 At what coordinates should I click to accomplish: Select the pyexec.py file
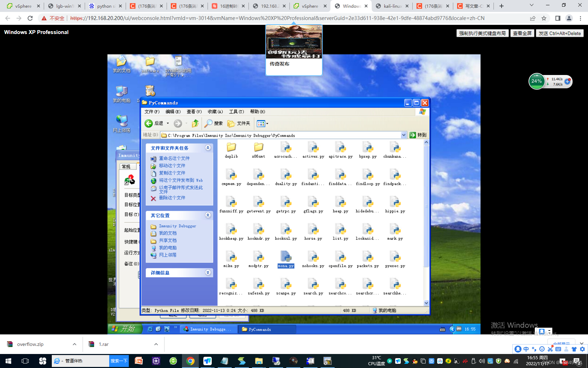click(x=395, y=260)
